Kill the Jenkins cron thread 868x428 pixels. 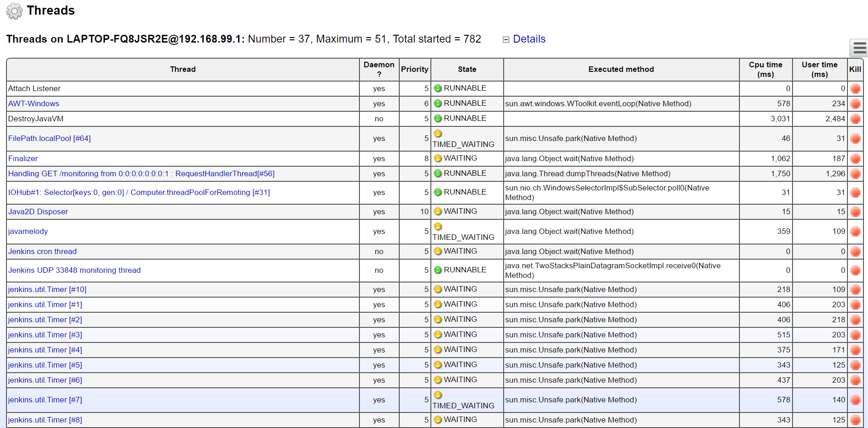click(x=855, y=252)
